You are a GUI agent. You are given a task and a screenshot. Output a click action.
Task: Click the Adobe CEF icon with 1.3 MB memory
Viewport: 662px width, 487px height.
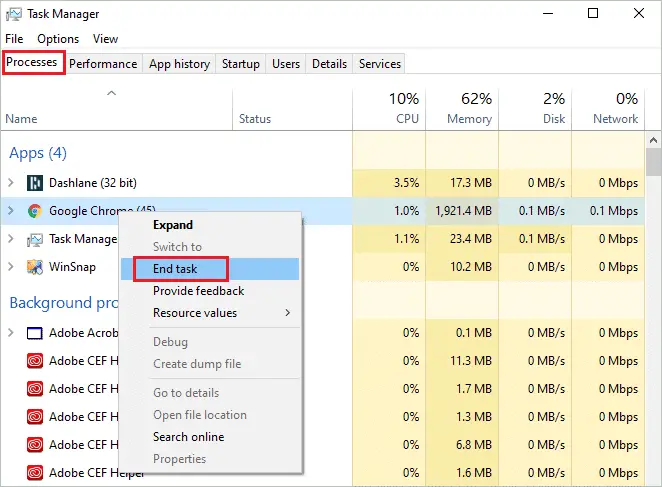(35, 417)
